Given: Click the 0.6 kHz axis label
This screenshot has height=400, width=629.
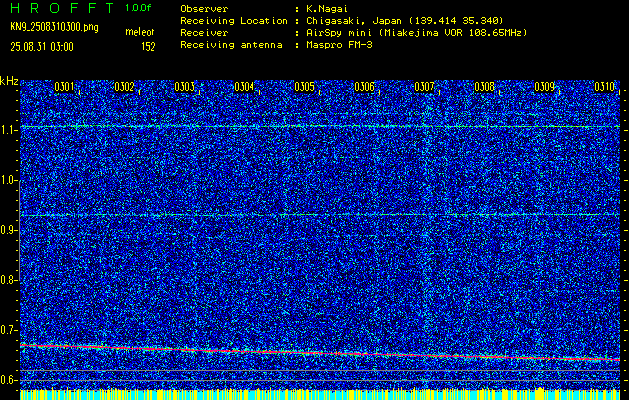Looking at the screenshot, I should coord(8,380).
